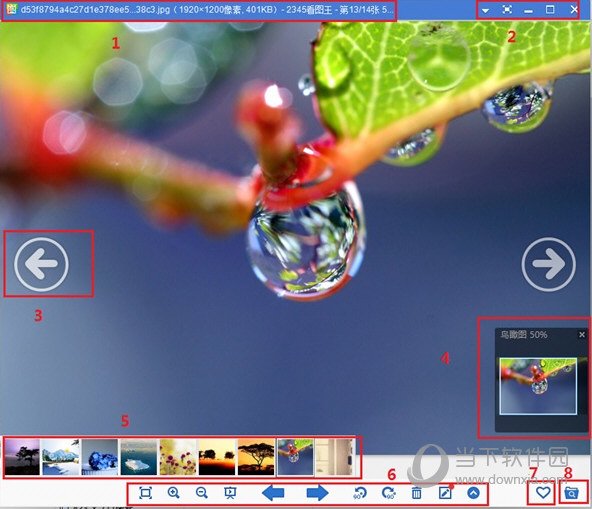Viewport: 592px width, 509px height.
Task: Close the bird's-eye view 50% panel
Action: click(582, 335)
